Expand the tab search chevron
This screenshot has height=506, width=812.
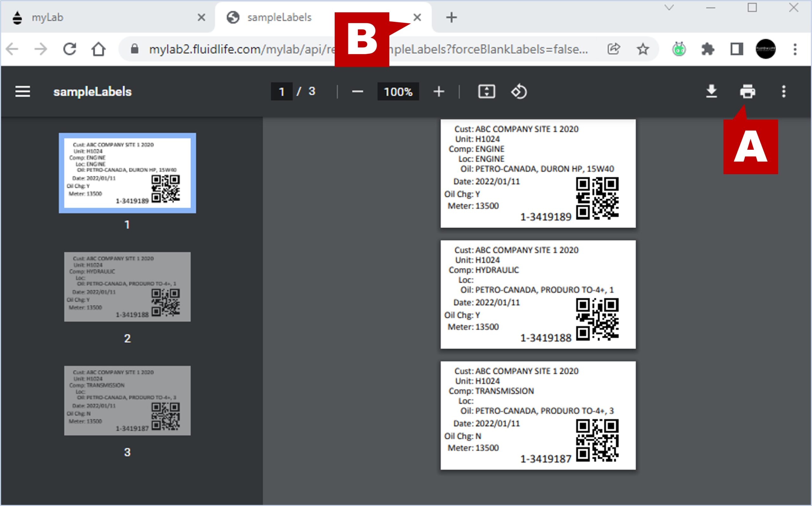click(x=669, y=8)
